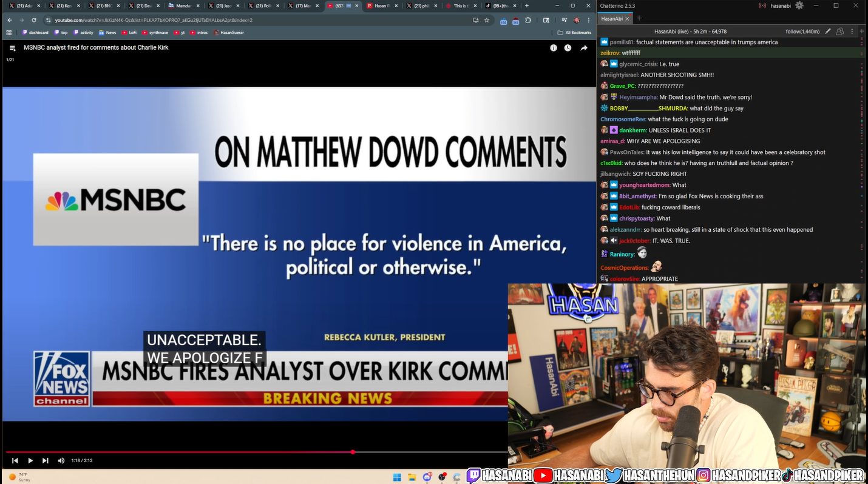Click username 'CosmicOperations' in chat
The height and width of the screenshot is (484, 868).
625,268
